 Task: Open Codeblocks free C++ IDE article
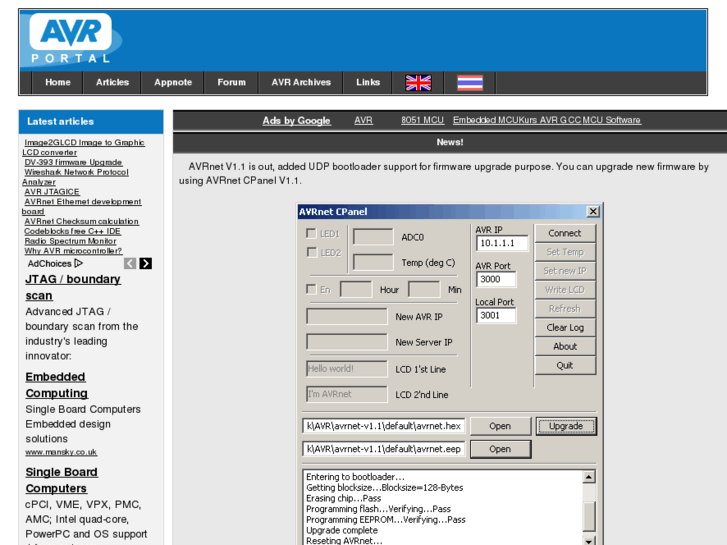click(x=72, y=231)
